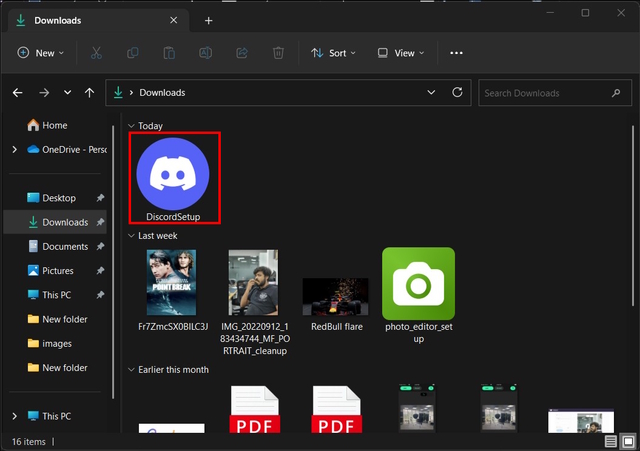Click the Share icon in toolbar

[242, 53]
